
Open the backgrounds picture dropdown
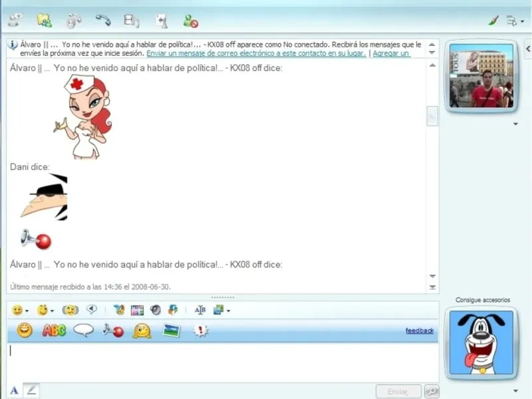[221, 310]
